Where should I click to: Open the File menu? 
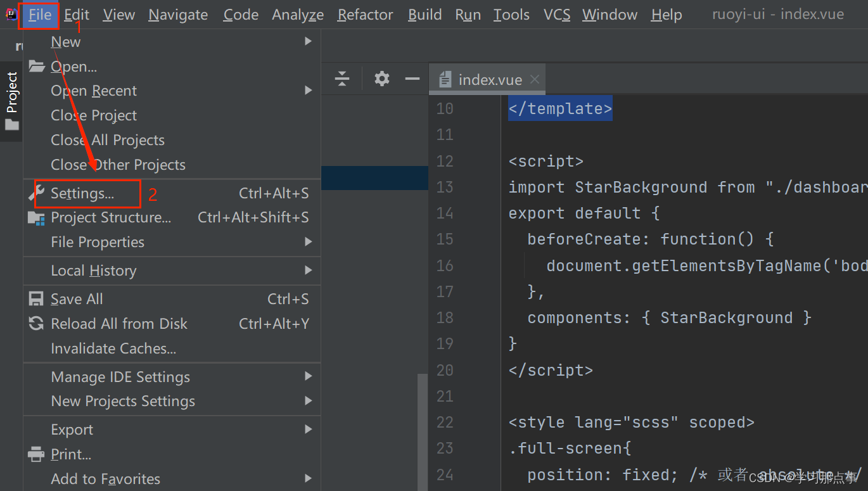[x=40, y=15]
